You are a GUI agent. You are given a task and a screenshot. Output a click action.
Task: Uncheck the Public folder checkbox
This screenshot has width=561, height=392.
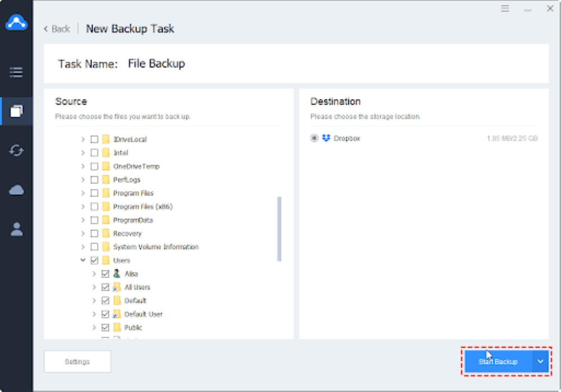coord(105,328)
